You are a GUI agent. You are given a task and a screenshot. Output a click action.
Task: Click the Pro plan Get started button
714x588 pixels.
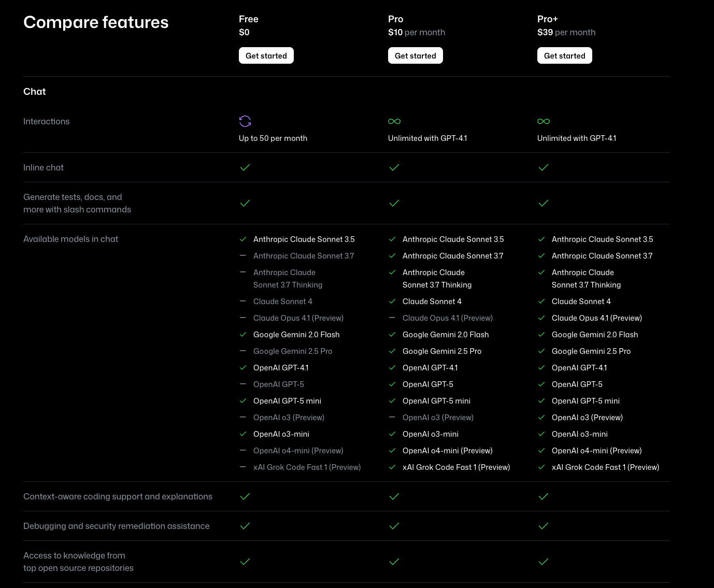point(415,55)
